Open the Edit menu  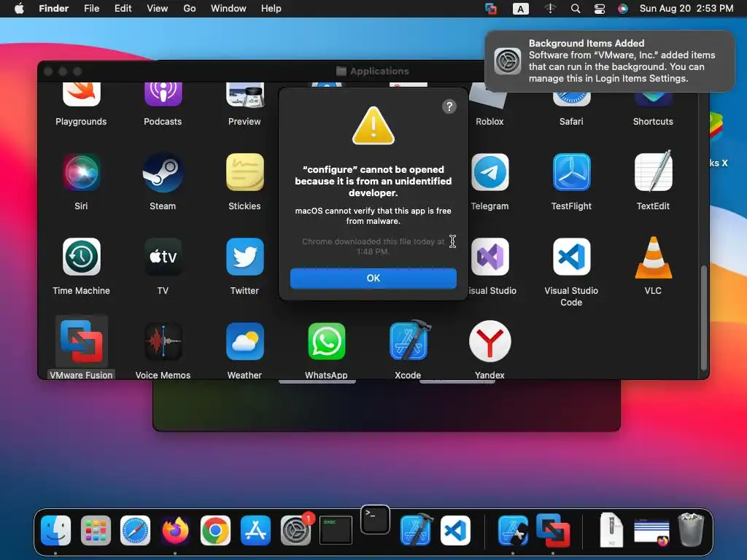coord(123,9)
